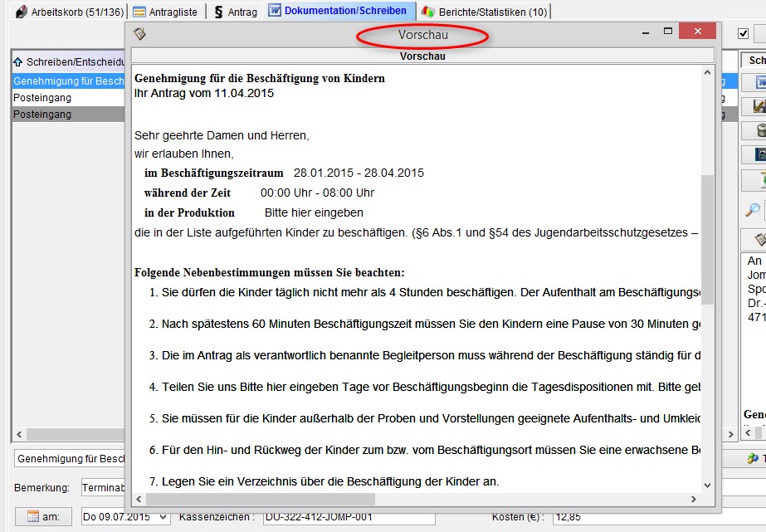Open the Berichte/Statistiken (10) tab
The image size is (766, 532).
(485, 12)
